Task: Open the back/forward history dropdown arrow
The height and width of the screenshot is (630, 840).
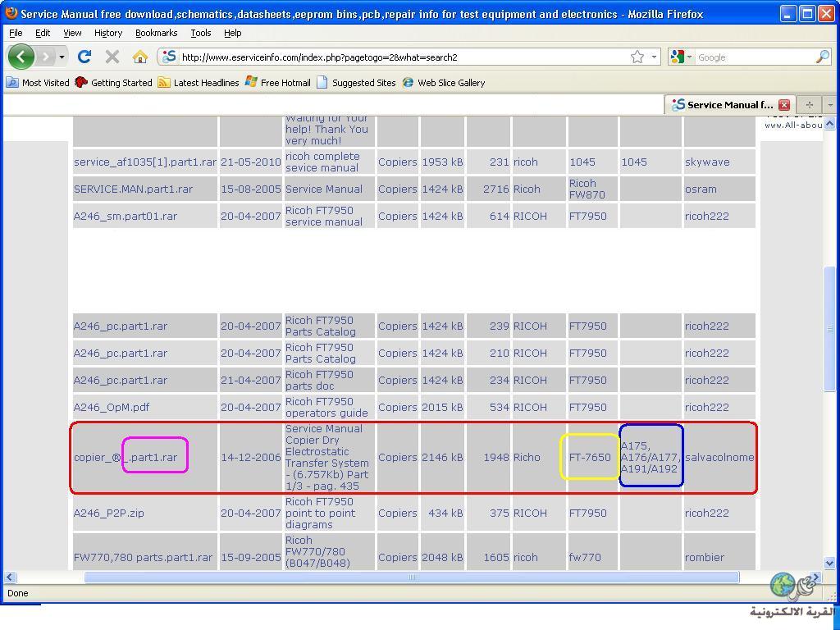Action: pyautogui.click(x=62, y=57)
